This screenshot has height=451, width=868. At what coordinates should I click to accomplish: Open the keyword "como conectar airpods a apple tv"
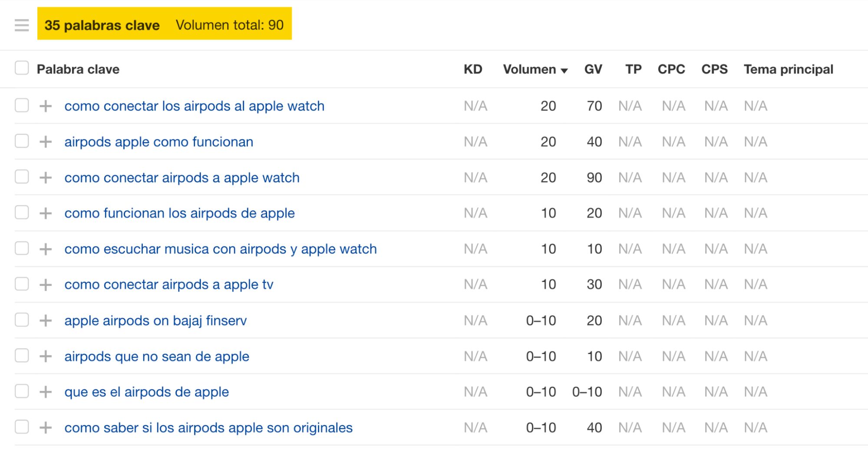pos(169,284)
